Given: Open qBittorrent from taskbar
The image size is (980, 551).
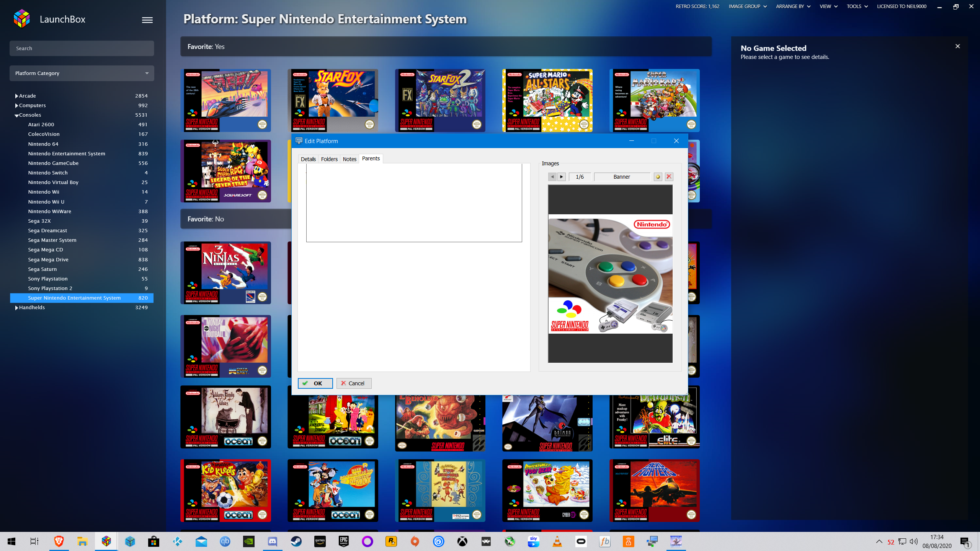Looking at the screenshot, I should pos(225,541).
